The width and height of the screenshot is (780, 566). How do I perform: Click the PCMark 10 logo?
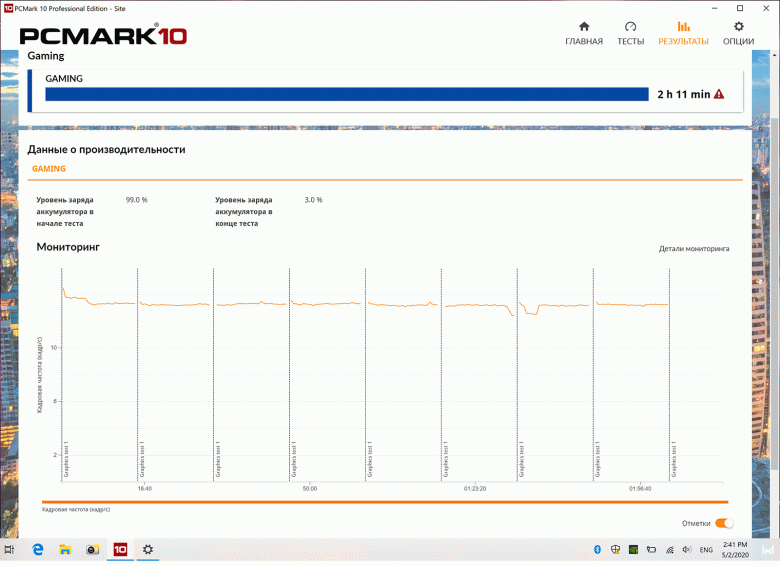[x=103, y=35]
